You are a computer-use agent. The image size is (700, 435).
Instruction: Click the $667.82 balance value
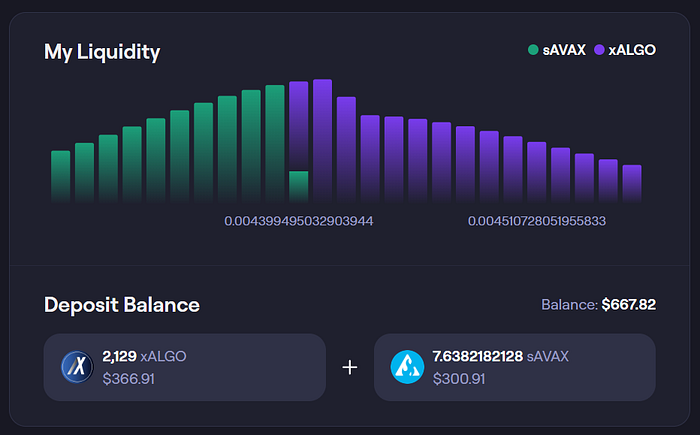tap(629, 305)
